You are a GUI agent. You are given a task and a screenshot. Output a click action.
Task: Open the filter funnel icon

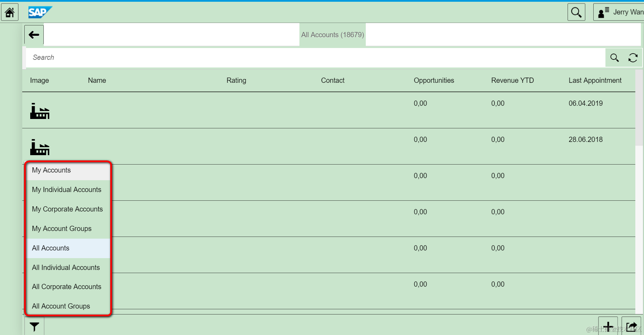click(34, 327)
